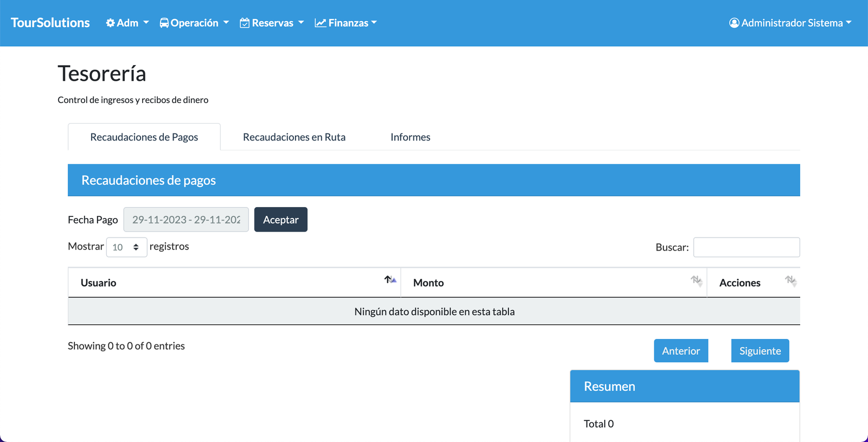Switch to Recaudaciones en Ruta tab
The height and width of the screenshot is (442, 868).
294,137
